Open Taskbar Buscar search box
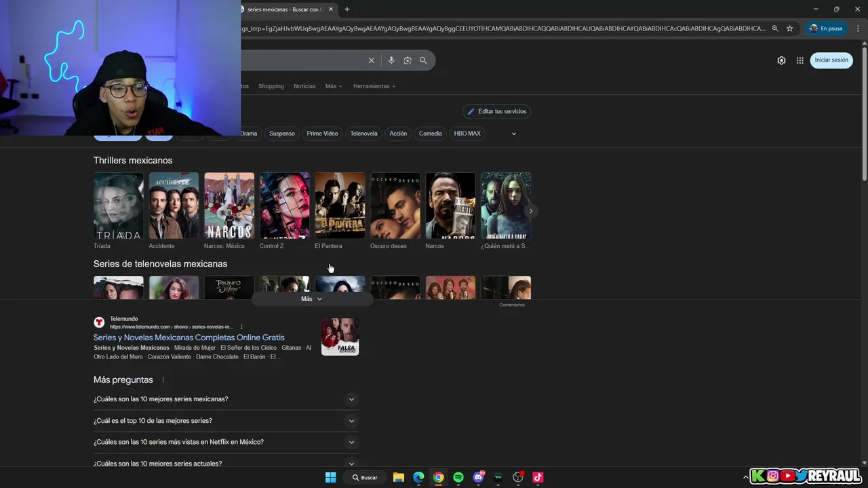Screen dimensions: 868x488 (x=366, y=477)
